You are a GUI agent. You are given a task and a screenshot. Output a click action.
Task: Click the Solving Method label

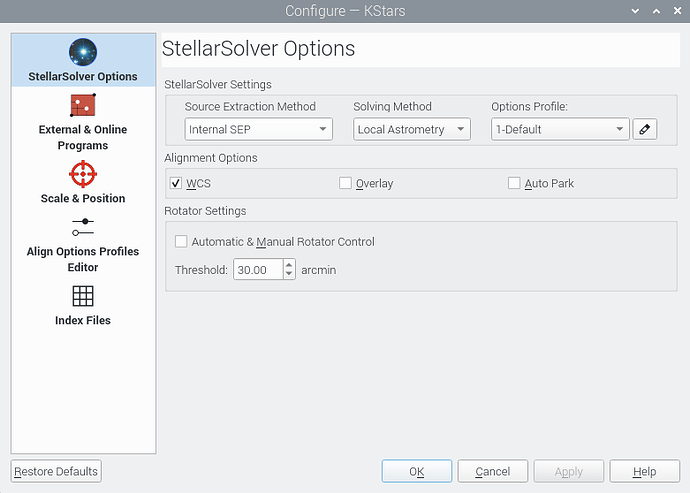[x=393, y=107]
